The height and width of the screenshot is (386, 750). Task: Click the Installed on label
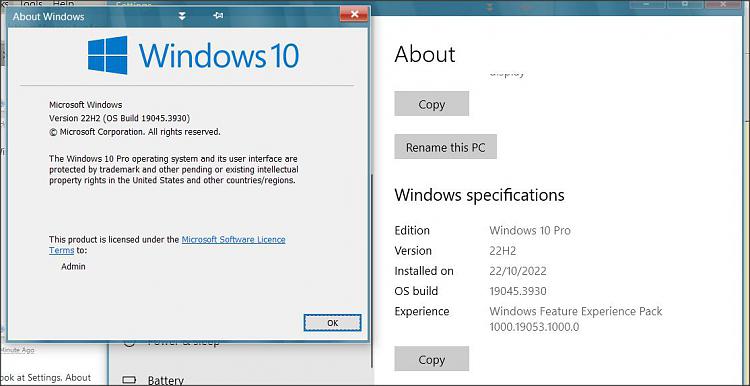pos(424,271)
